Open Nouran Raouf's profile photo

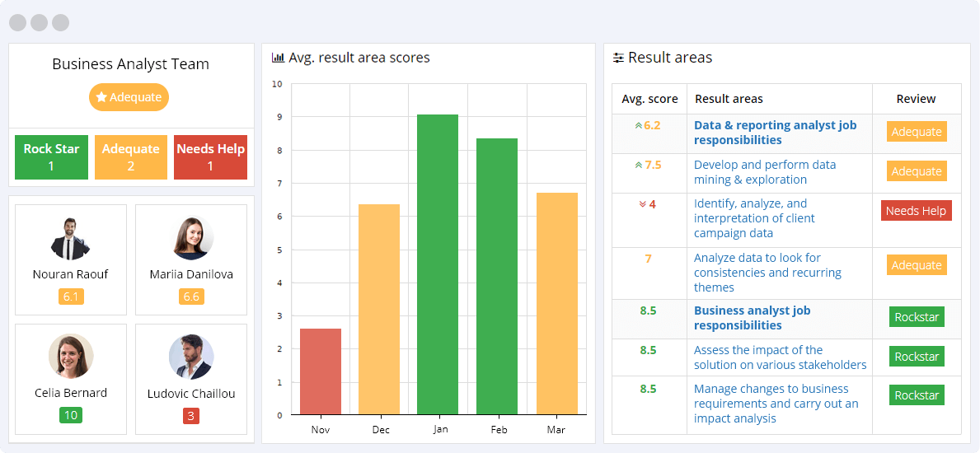(70, 239)
